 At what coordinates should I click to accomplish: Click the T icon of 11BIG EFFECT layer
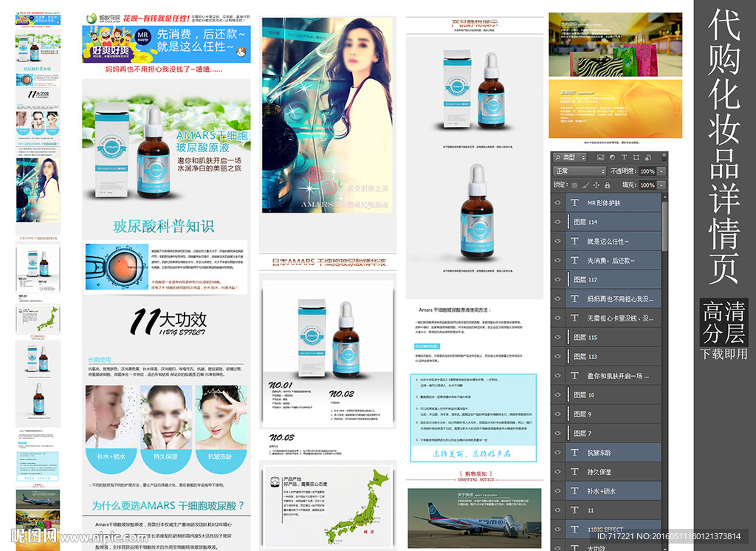click(x=574, y=529)
